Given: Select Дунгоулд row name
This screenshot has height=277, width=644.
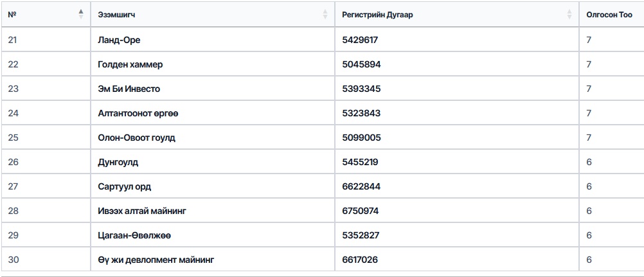Looking at the screenshot, I should (x=118, y=162).
